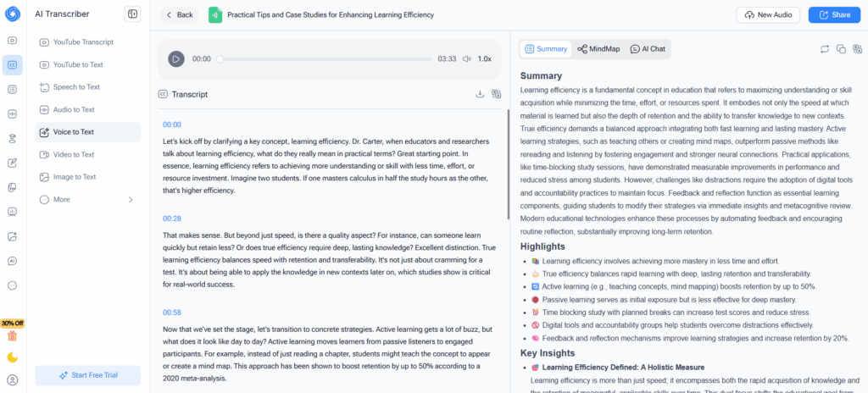Click the green audio file icon beside the title
The height and width of the screenshot is (393, 868).
click(x=215, y=15)
